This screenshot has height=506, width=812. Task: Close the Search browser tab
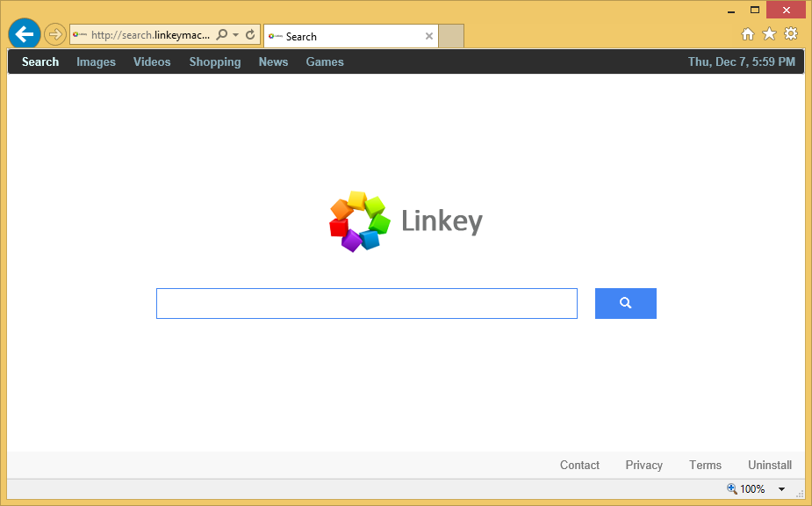(x=429, y=36)
